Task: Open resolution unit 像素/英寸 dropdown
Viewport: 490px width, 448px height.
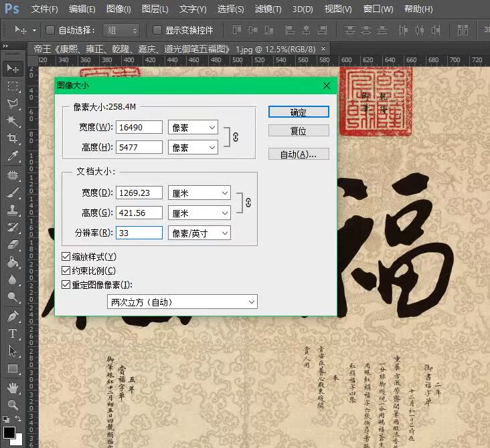Action: 199,233
